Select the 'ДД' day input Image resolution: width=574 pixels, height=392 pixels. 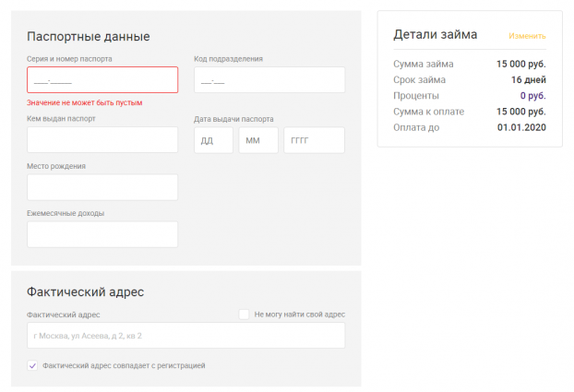coord(213,140)
